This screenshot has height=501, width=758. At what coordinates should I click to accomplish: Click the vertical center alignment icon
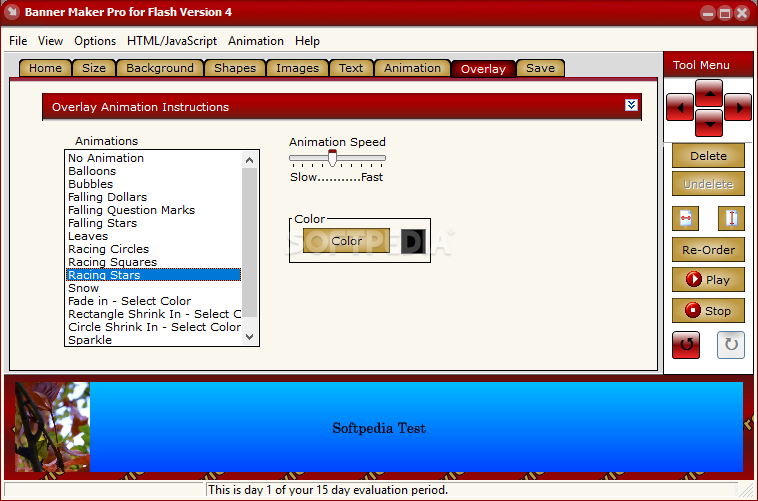(x=731, y=218)
